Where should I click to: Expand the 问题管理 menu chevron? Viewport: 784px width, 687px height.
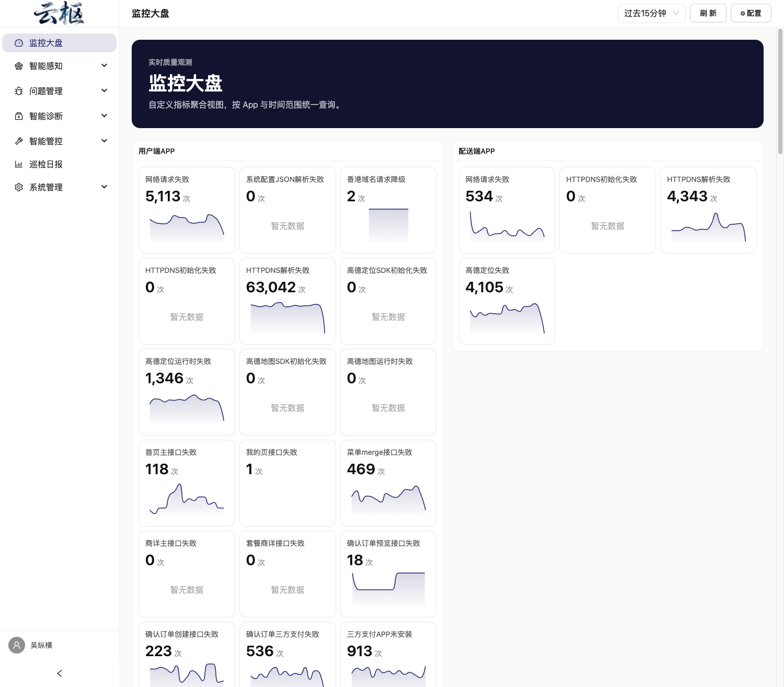104,90
